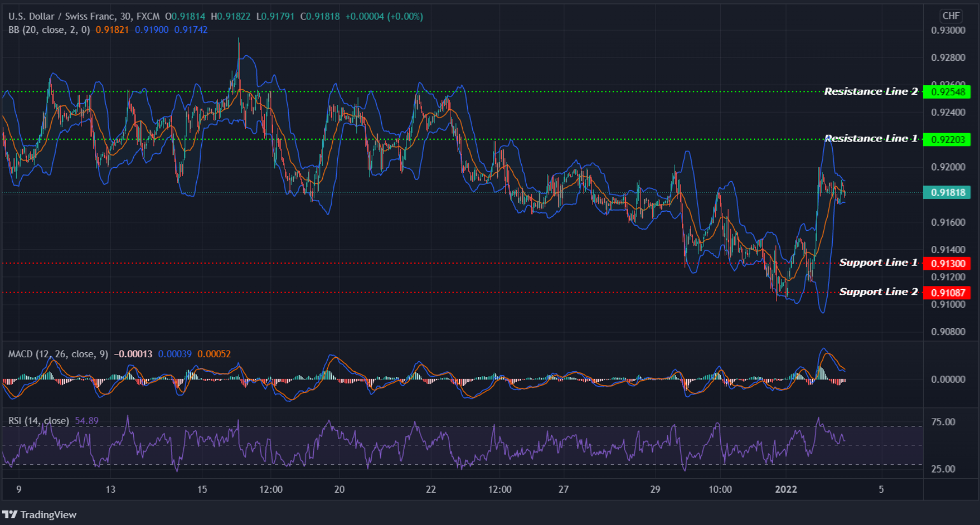Click the CHF currency button on the price scale
The image size is (980, 525).
(952, 16)
